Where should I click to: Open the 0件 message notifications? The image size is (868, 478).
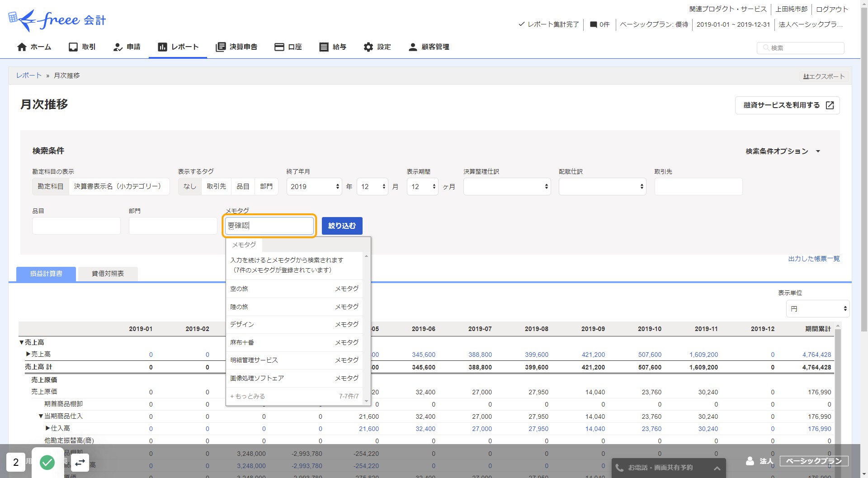600,24
